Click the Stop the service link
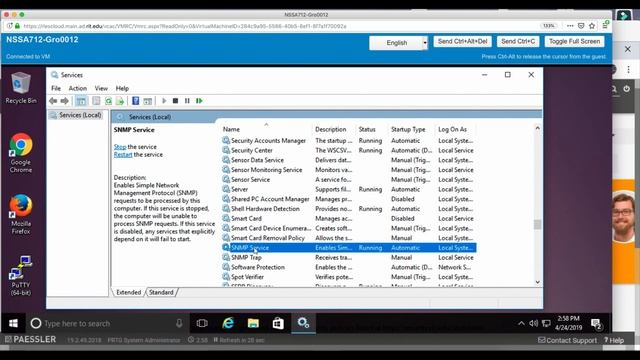 coord(120,147)
